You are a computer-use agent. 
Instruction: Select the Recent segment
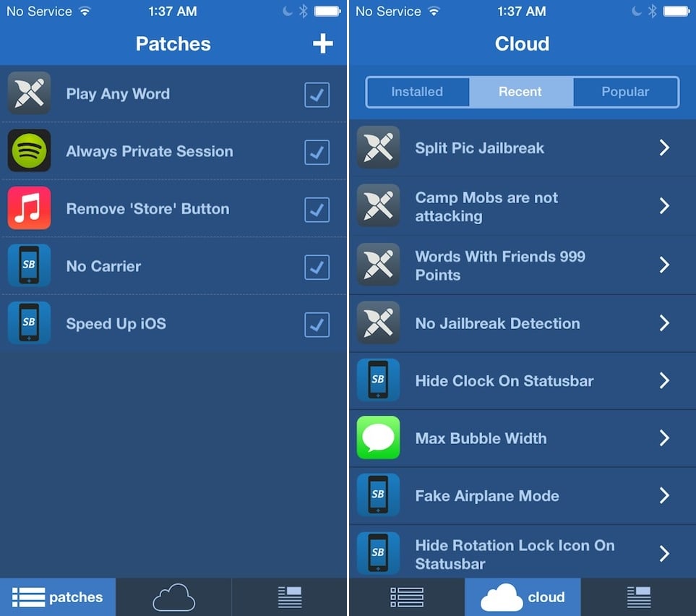coord(521,92)
